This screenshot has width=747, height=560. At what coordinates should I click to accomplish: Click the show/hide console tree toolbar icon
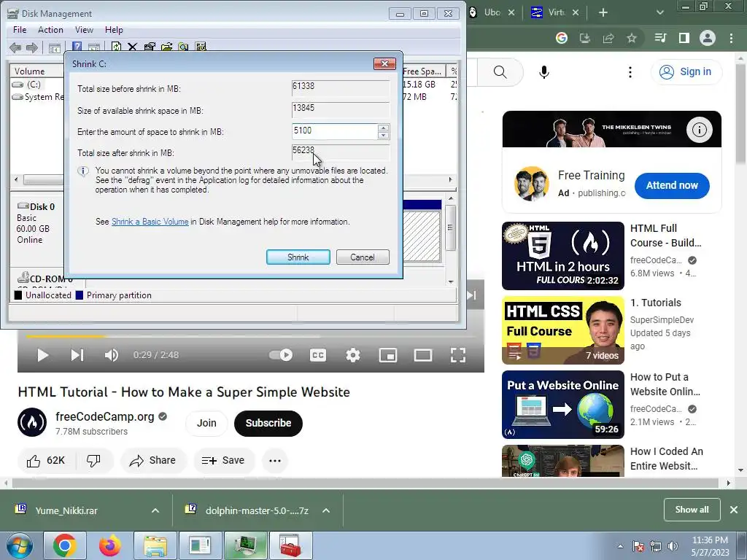(x=54, y=47)
